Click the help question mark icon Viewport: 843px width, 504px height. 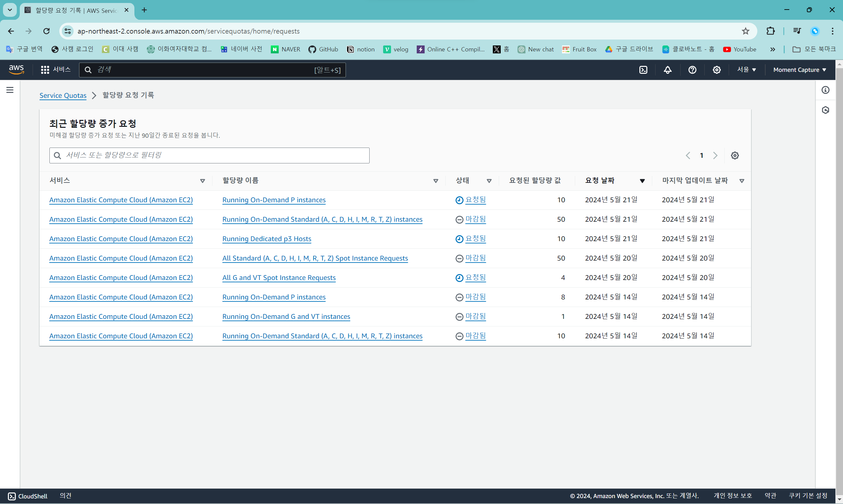(692, 70)
